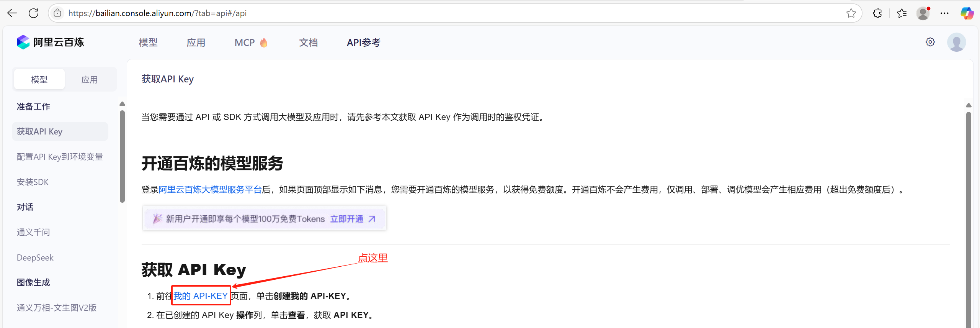Open 配置API Key到环境变量 sidebar item
This screenshot has width=980, height=328.
click(x=60, y=157)
